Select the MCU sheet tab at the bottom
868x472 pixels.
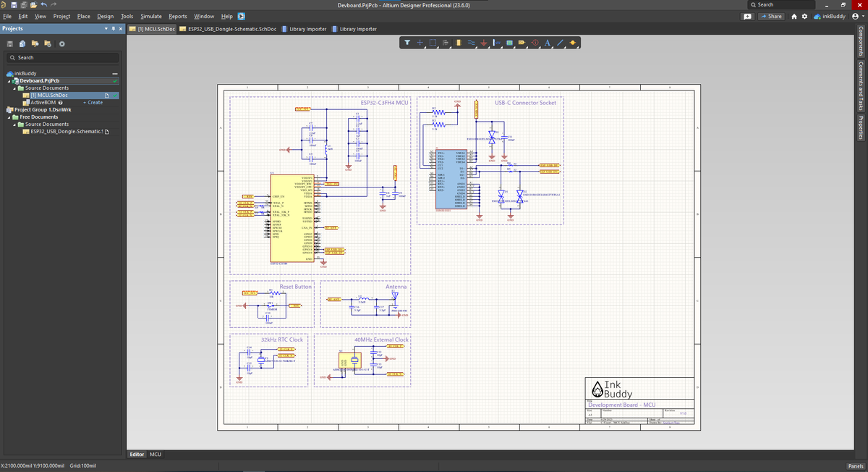click(x=156, y=454)
